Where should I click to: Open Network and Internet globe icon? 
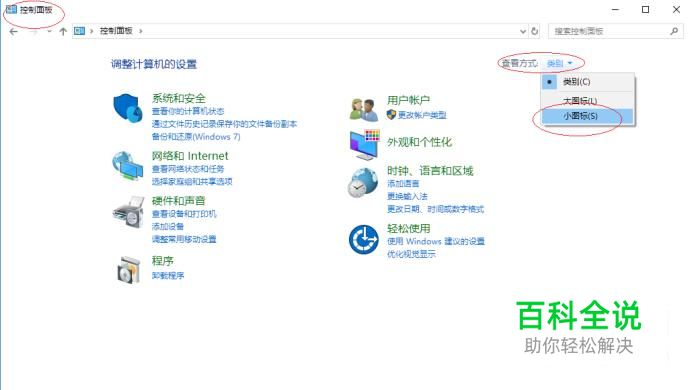(128, 165)
